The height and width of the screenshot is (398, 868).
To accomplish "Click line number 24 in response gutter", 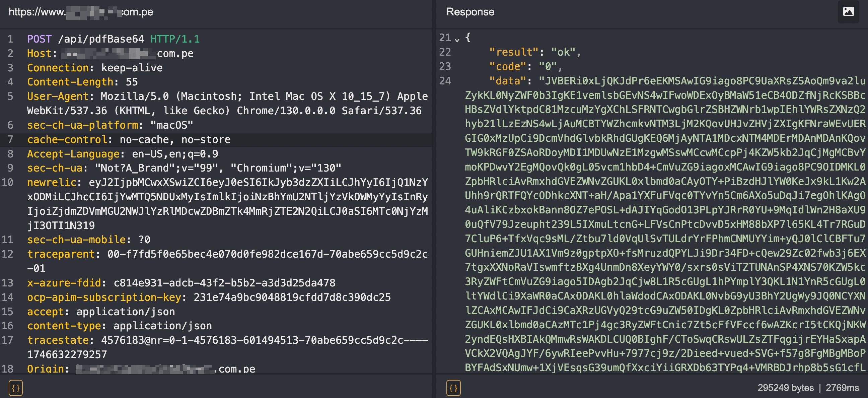I will [x=445, y=81].
